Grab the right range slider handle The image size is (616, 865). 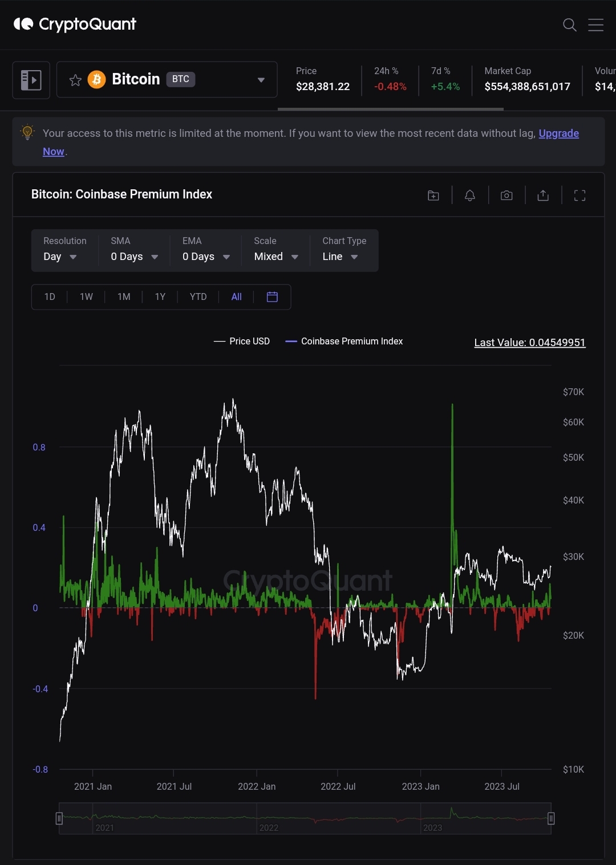pos(551,818)
